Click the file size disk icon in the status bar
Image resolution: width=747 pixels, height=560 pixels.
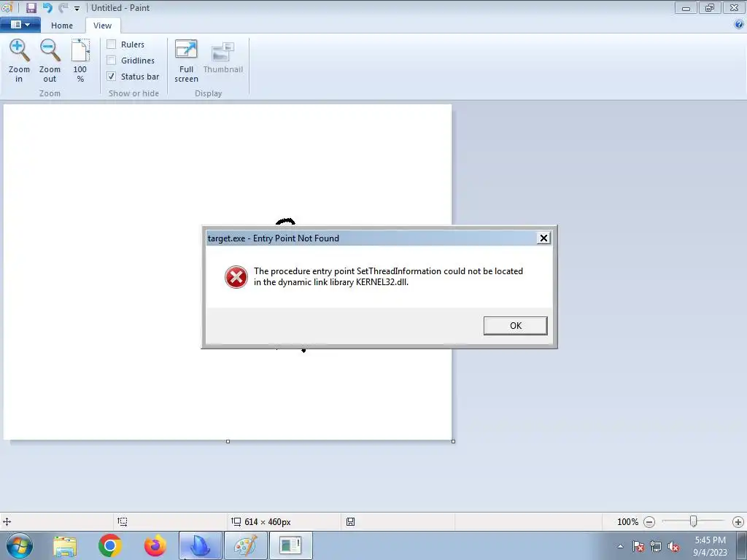[351, 521]
